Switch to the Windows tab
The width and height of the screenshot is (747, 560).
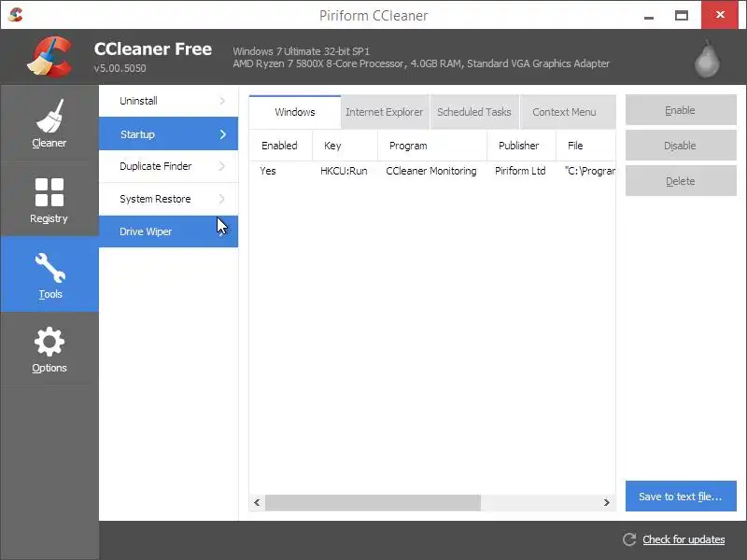(x=295, y=112)
